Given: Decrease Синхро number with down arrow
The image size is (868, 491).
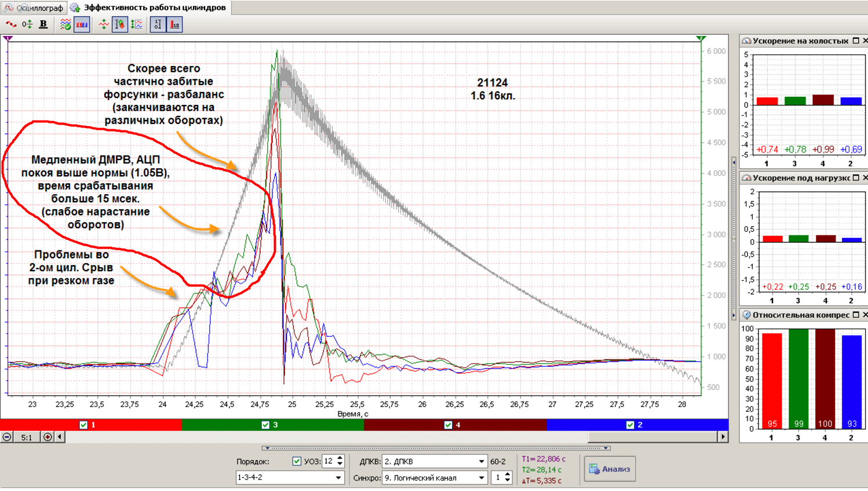Looking at the screenshot, I should [x=508, y=481].
